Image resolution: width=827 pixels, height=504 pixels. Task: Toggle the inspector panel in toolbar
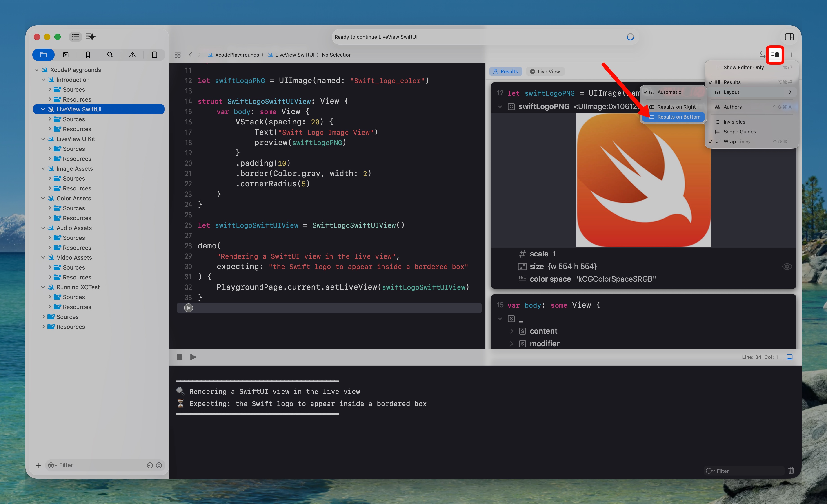pos(789,37)
